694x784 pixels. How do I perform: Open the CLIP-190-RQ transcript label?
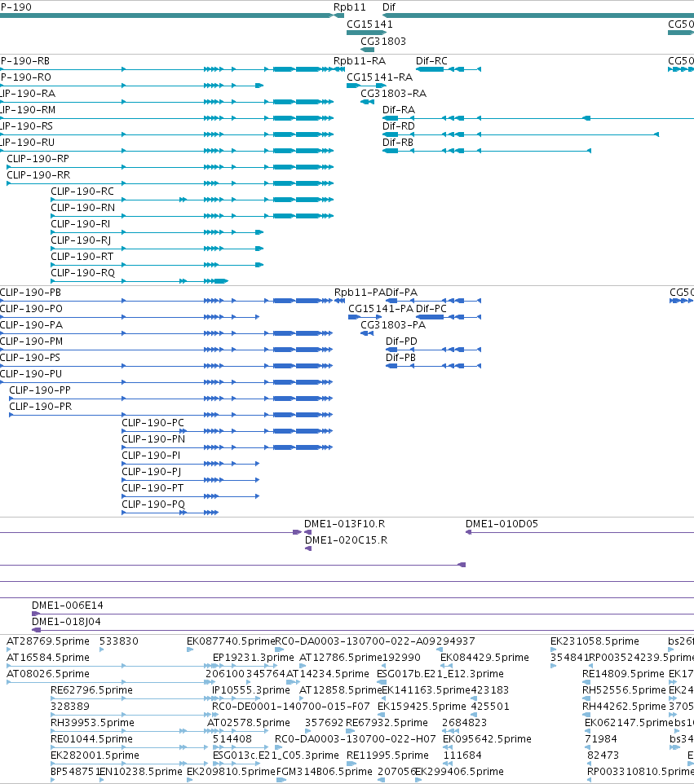82,272
